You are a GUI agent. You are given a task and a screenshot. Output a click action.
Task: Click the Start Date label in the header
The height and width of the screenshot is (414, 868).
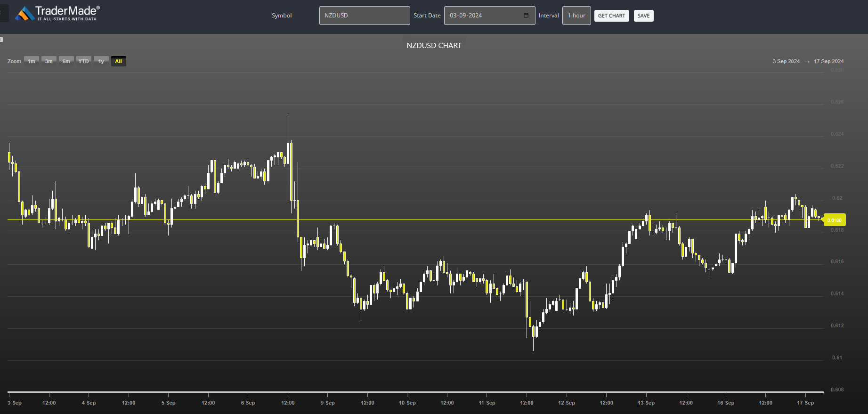[427, 16]
